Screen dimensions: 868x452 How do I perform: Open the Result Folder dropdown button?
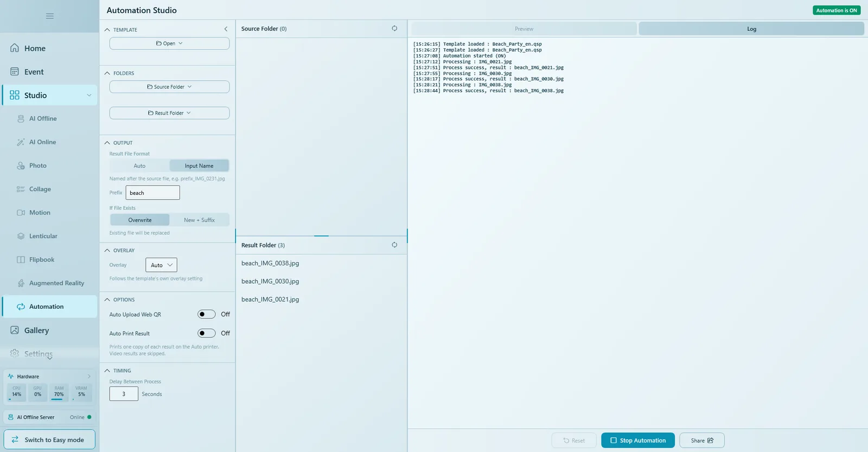tap(169, 113)
